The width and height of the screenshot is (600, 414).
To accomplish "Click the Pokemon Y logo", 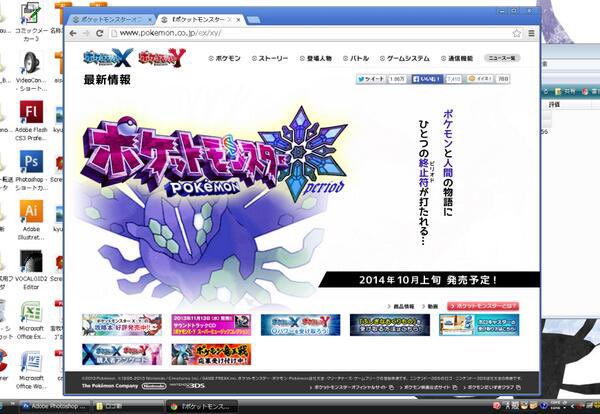I will 162,58.
